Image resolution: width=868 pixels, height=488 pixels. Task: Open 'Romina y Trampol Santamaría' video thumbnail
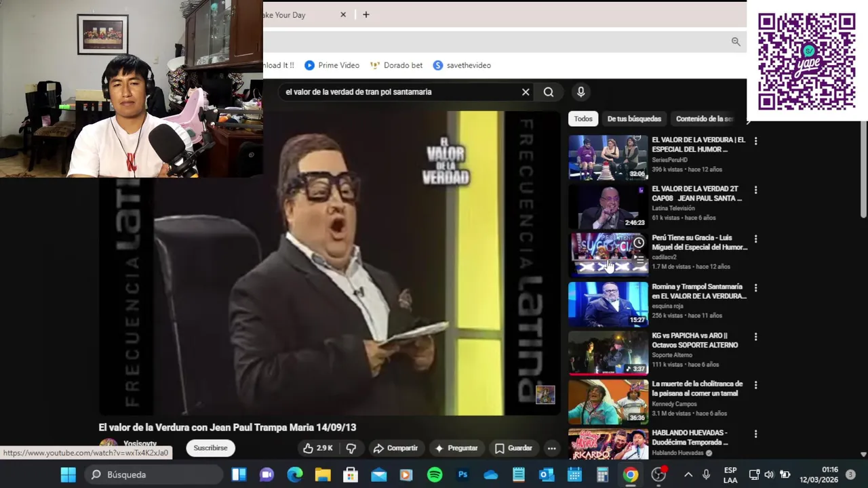(608, 304)
